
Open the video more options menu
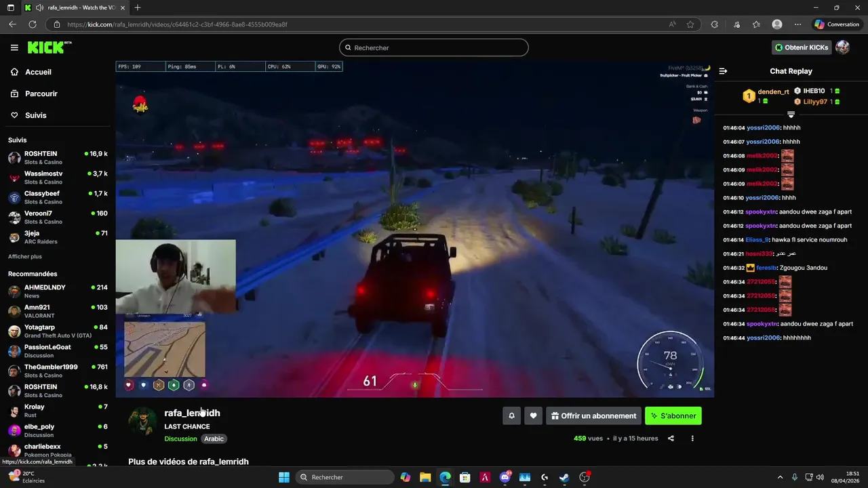pos(692,439)
